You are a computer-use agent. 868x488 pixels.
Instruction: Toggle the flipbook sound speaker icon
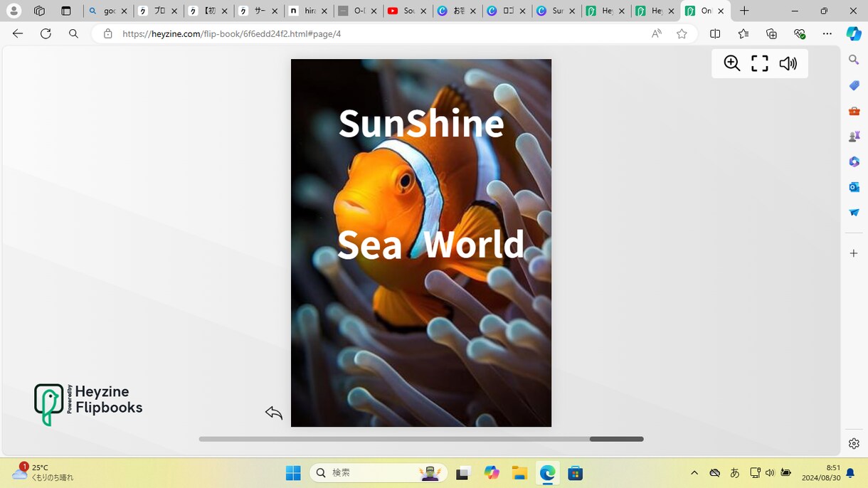(788, 63)
